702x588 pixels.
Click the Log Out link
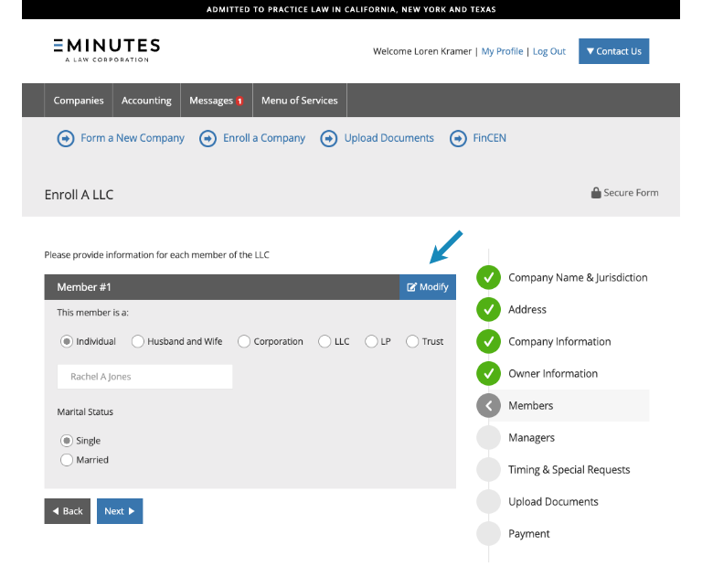(548, 51)
